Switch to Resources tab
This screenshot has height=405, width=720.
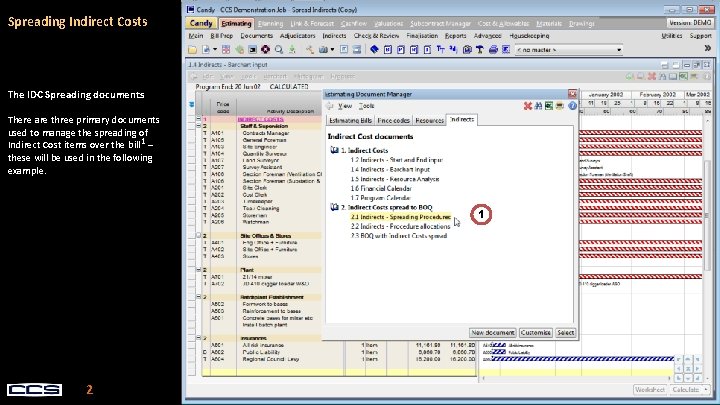(429, 121)
